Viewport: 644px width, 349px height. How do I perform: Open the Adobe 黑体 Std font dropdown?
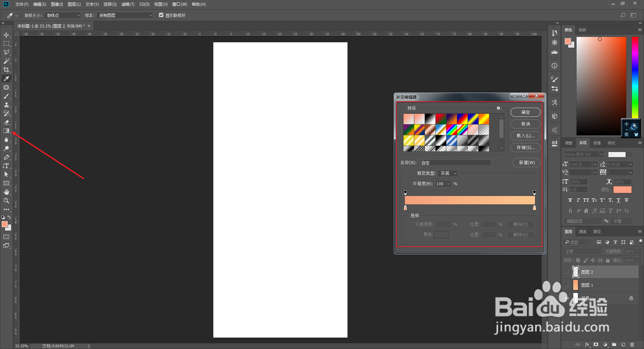(584, 154)
